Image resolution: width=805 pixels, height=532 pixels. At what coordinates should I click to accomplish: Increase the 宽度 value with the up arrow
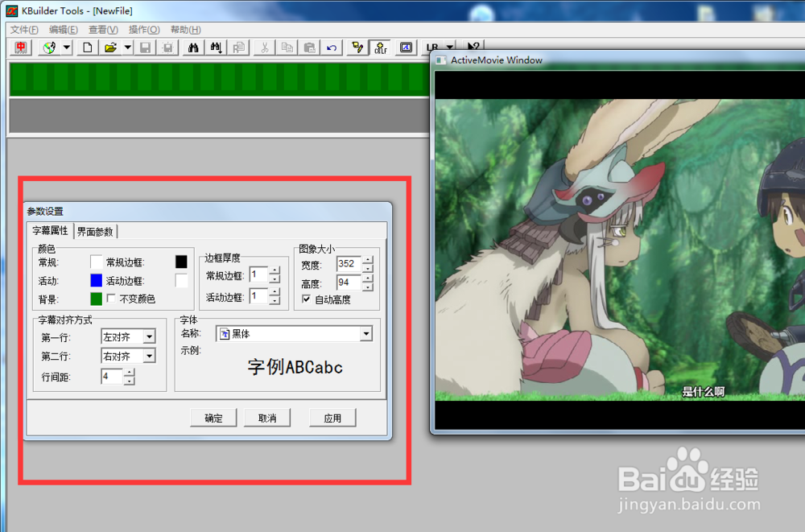tap(368, 260)
